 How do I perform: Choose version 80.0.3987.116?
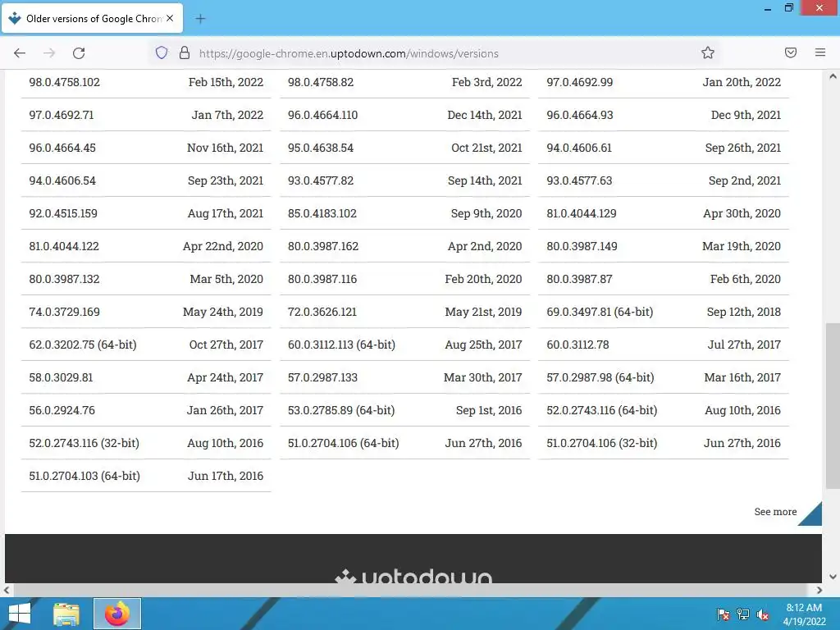[404, 279]
